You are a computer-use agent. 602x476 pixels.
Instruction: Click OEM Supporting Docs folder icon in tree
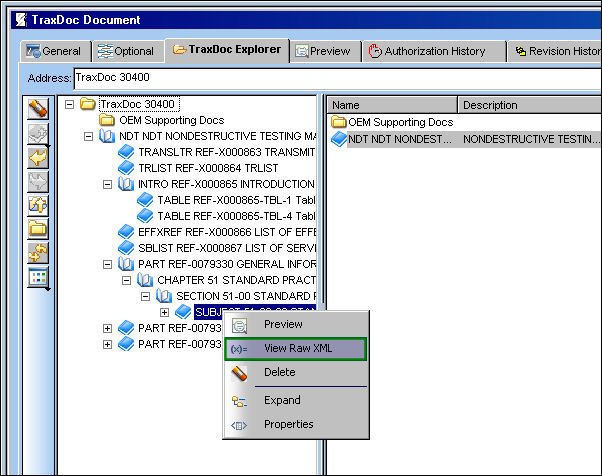pos(107,120)
